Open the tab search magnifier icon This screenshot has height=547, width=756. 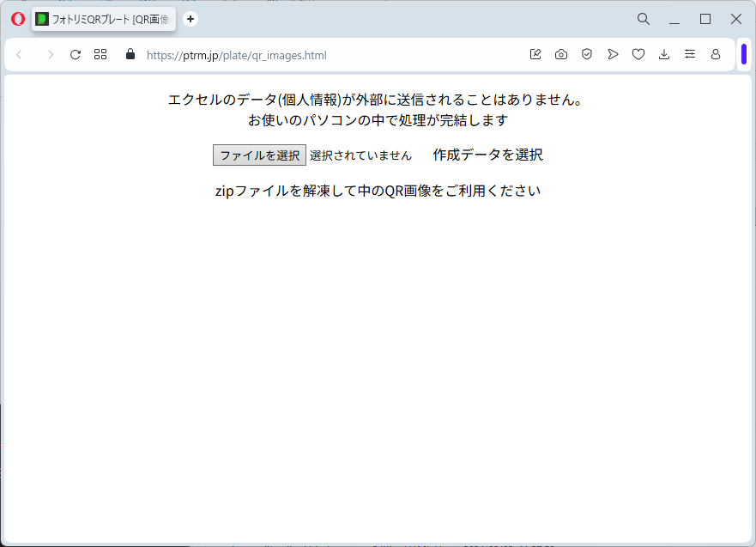point(644,19)
